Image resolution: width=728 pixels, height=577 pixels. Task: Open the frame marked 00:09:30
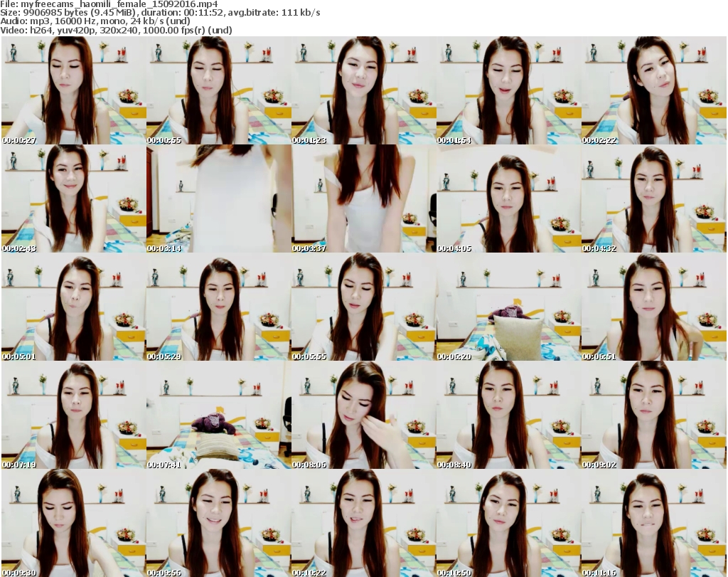(73, 523)
